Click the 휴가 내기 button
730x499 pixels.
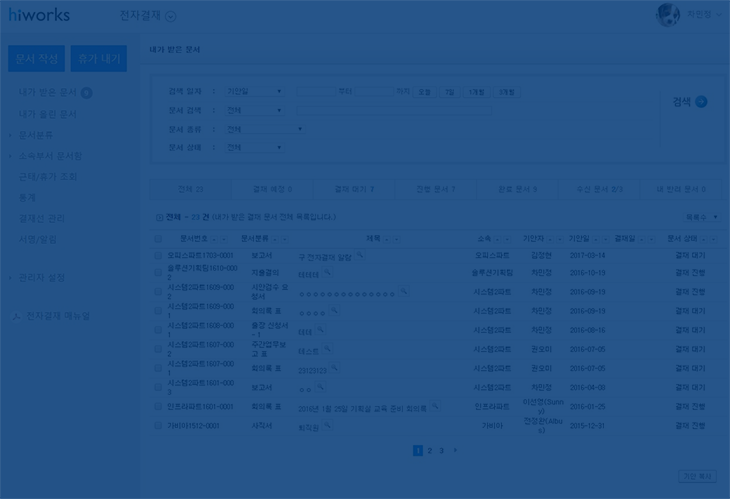pos(98,59)
